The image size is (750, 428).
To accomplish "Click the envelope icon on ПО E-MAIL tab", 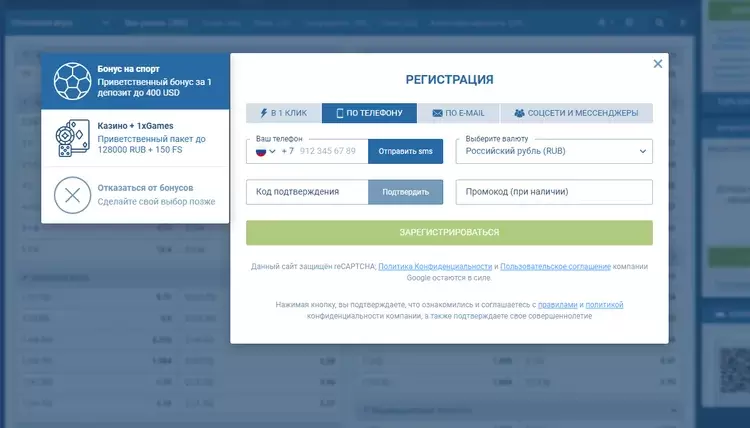I will [437, 113].
